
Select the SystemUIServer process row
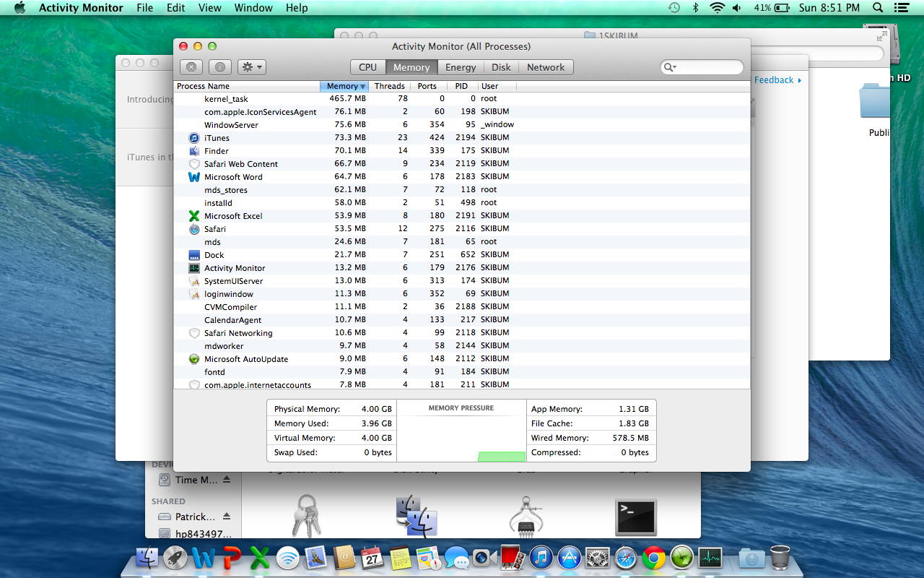pos(462,281)
